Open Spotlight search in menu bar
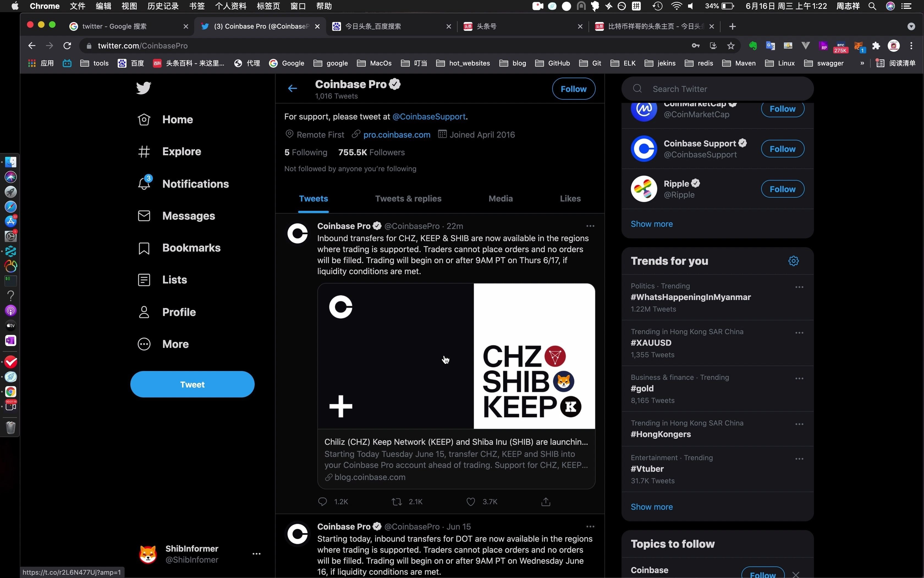The image size is (924, 578). tap(872, 6)
